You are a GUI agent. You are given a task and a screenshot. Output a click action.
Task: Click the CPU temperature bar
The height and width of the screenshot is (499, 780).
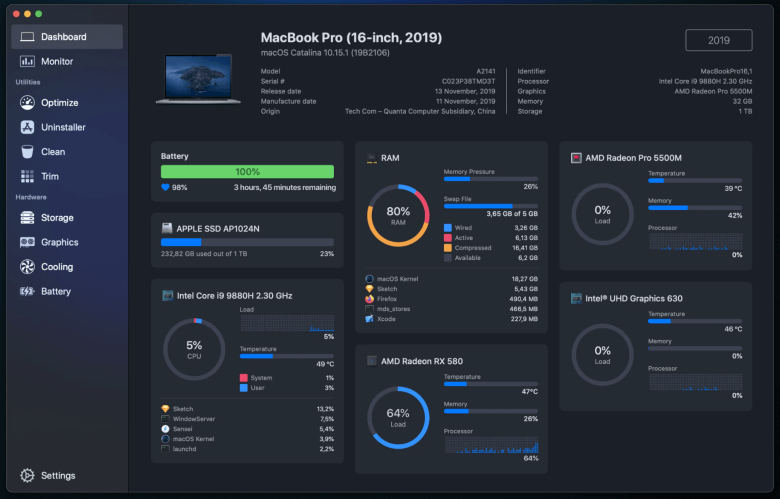(287, 356)
